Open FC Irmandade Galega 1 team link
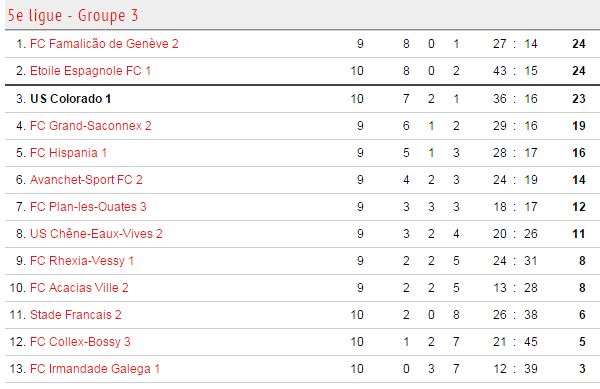Screen dimensions: 600x389 click(95, 369)
